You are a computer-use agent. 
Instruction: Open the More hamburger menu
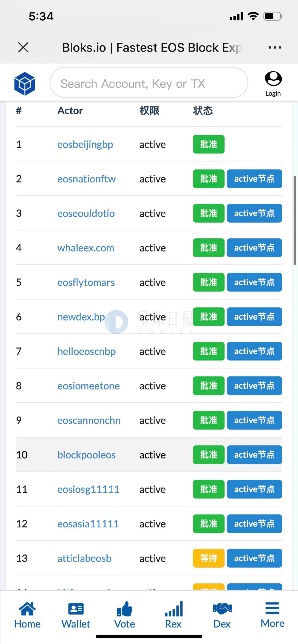click(272, 614)
